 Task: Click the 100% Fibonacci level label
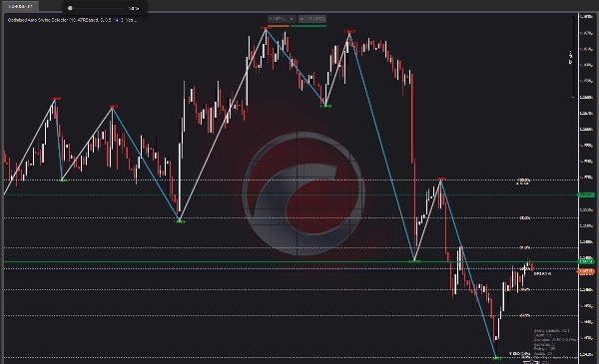pos(523,181)
